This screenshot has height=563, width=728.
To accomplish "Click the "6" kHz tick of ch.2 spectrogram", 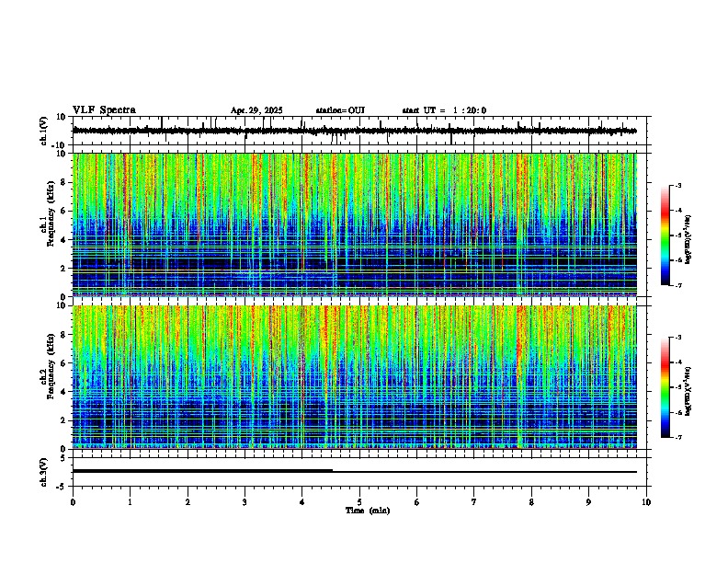I will tap(63, 363).
